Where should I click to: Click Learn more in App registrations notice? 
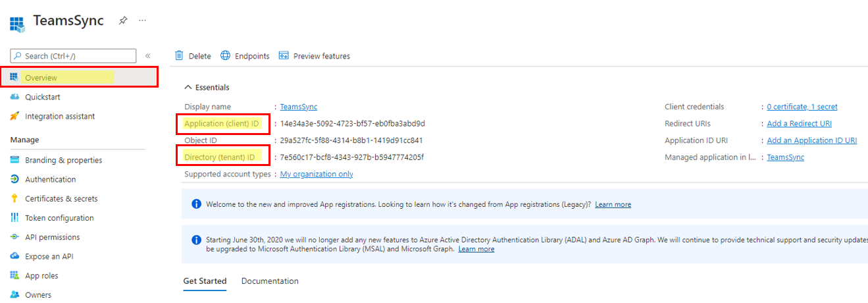click(x=613, y=204)
